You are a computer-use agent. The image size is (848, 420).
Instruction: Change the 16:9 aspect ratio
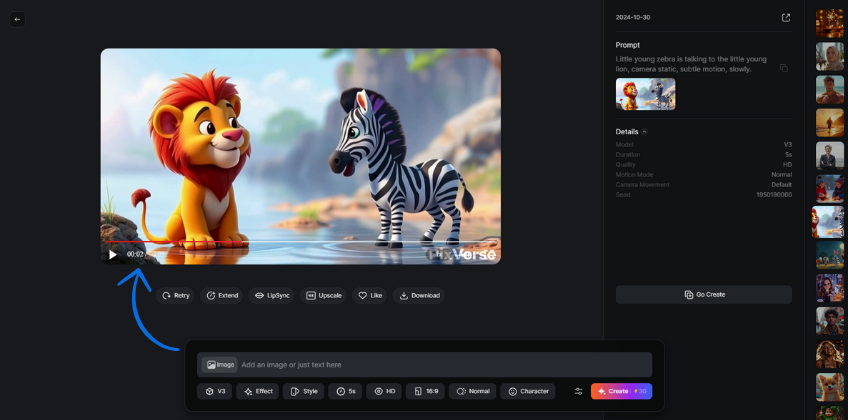coord(425,391)
